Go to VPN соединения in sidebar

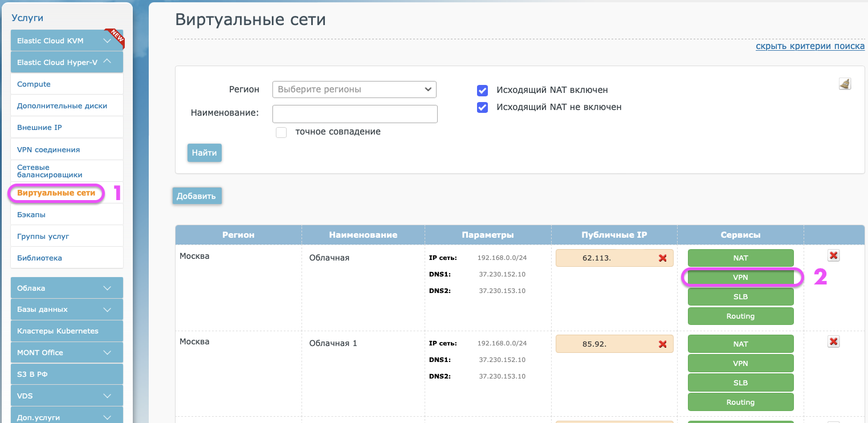tap(48, 150)
